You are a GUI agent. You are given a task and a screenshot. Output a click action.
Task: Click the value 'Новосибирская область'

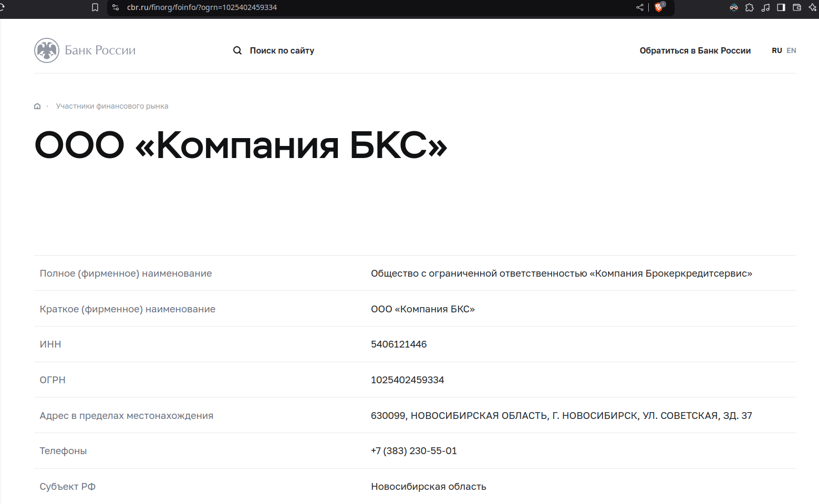pos(429,487)
